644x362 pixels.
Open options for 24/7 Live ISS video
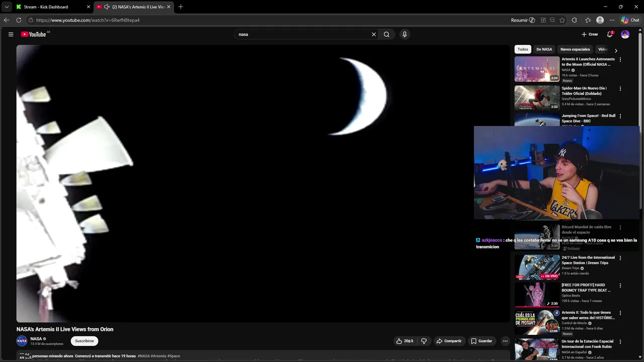pyautogui.click(x=620, y=258)
